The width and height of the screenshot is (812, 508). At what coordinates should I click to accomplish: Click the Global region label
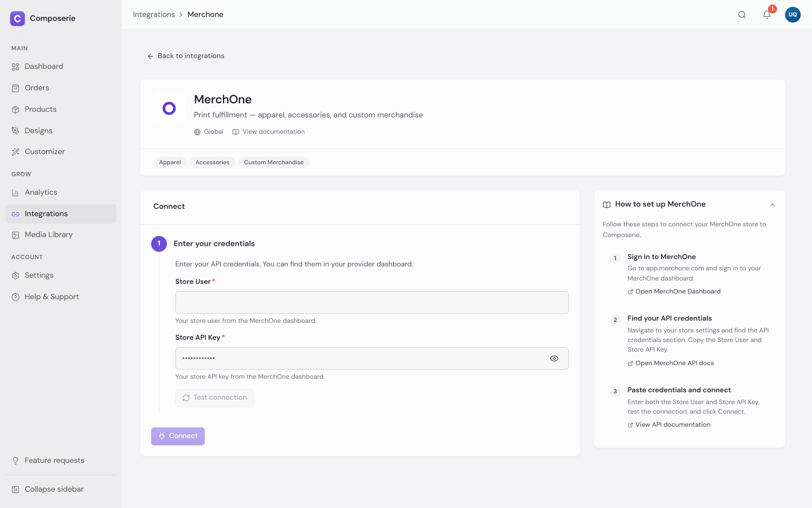[209, 132]
